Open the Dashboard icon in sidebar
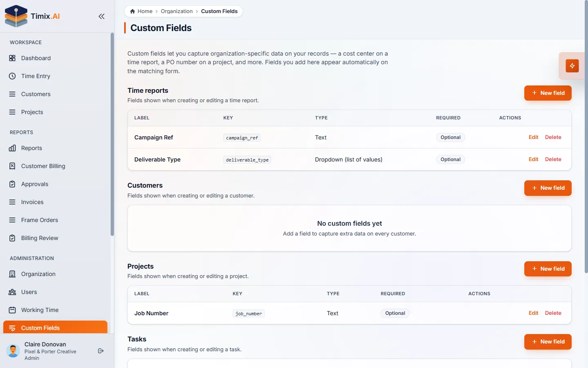The image size is (588, 368). pyautogui.click(x=12, y=58)
